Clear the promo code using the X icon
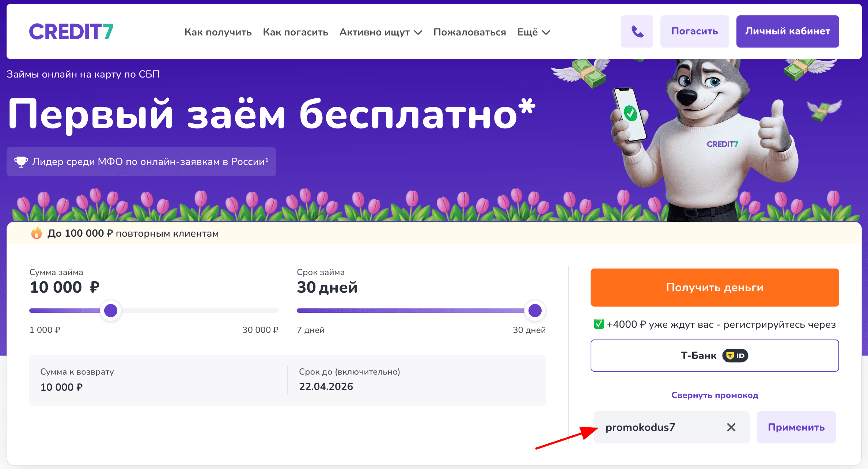This screenshot has width=868, height=469. point(731,427)
